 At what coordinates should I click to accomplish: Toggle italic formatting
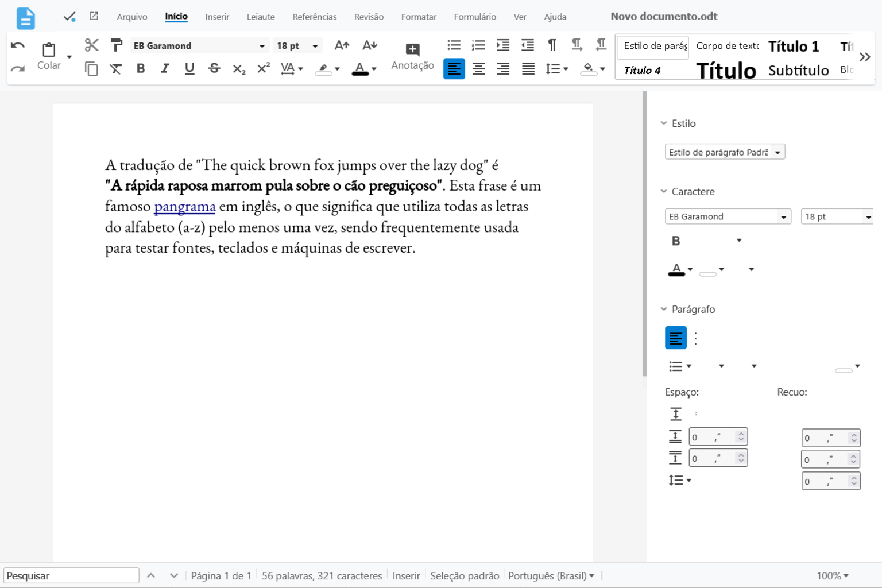click(165, 68)
